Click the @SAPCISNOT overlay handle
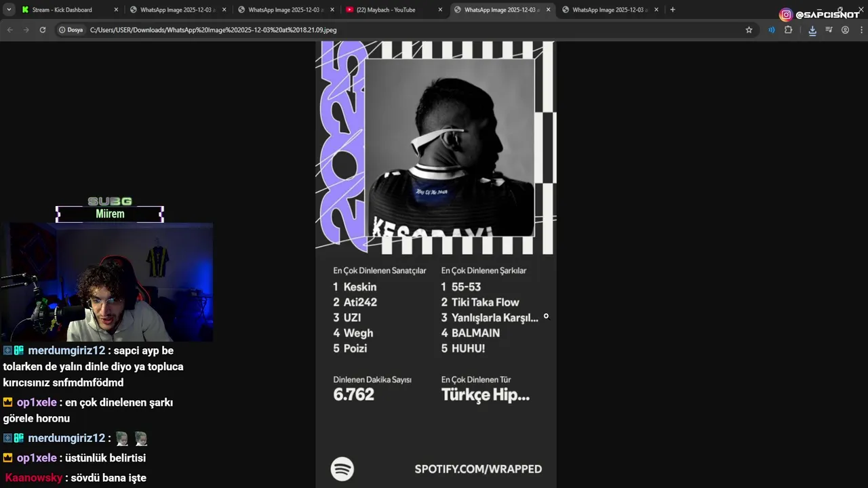 (827, 15)
